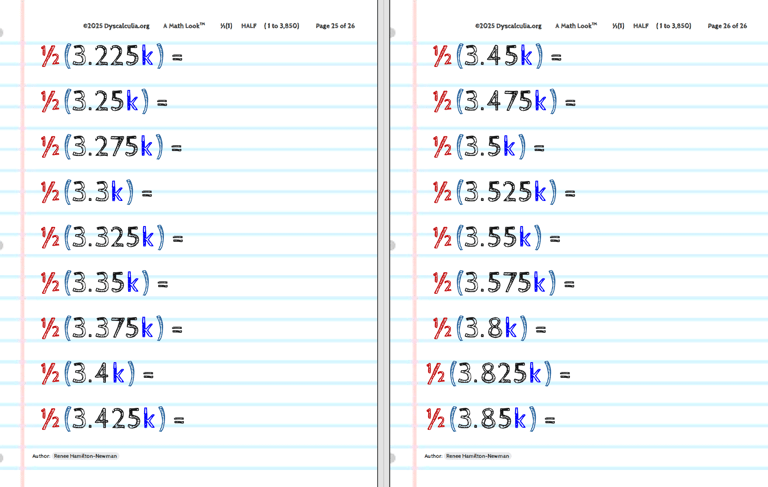Click 'A Math Look' on page 25 header
Image resolution: width=768 pixels, height=487 pixels.
tap(184, 26)
